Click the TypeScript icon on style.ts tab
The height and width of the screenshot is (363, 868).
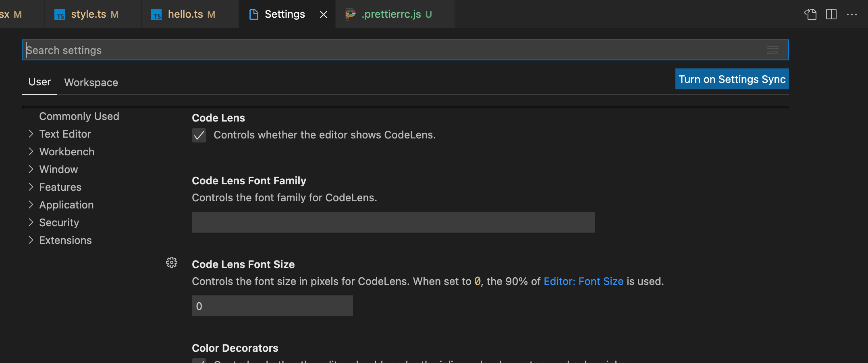[60, 15]
